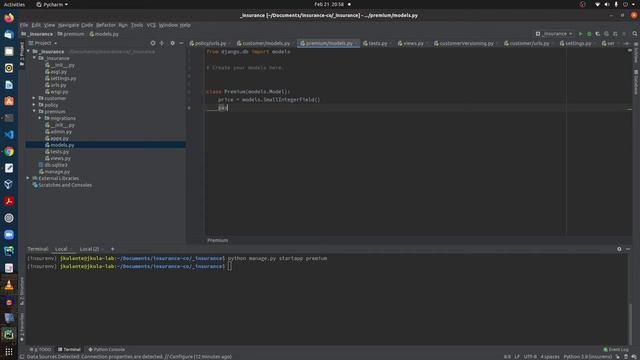This screenshot has width=640, height=360.
Task: Hide the terminal panel with minus icon
Action: pos(628,249)
